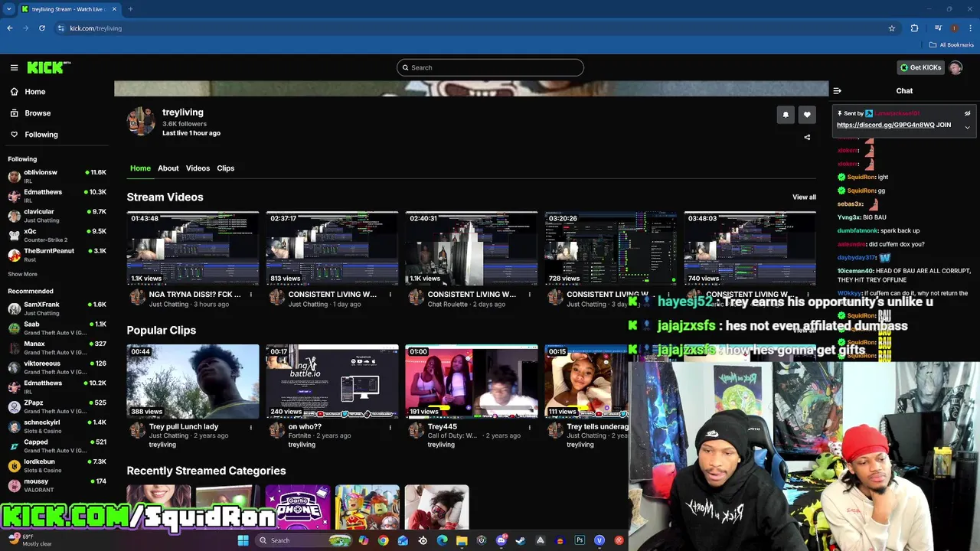Open the xQc channel in Following
The image size is (980, 551).
[x=57, y=235]
